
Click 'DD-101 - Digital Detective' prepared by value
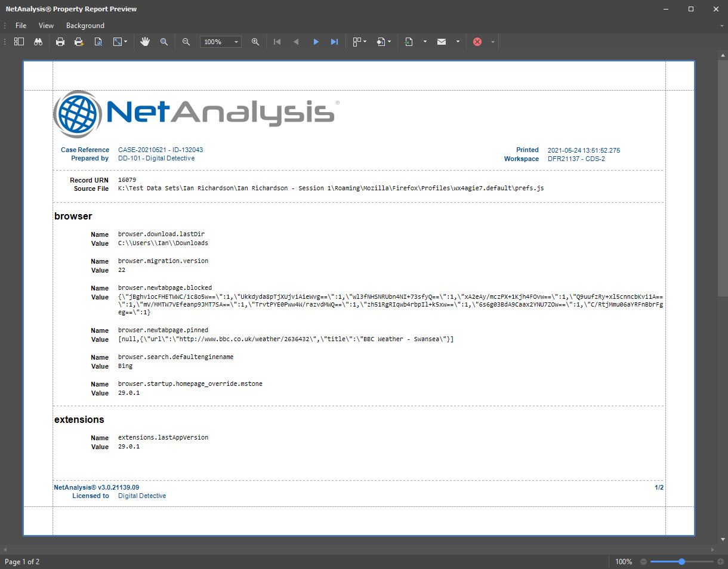click(156, 159)
